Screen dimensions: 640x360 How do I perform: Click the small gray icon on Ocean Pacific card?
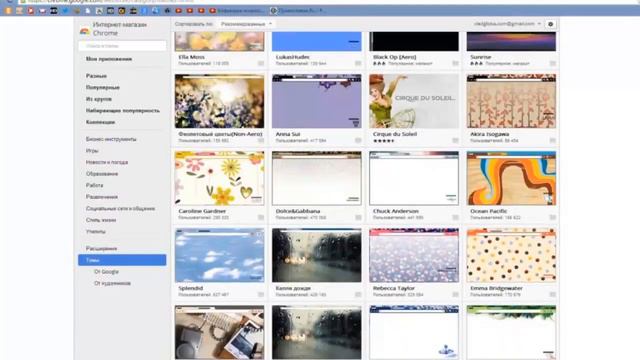coord(552,218)
